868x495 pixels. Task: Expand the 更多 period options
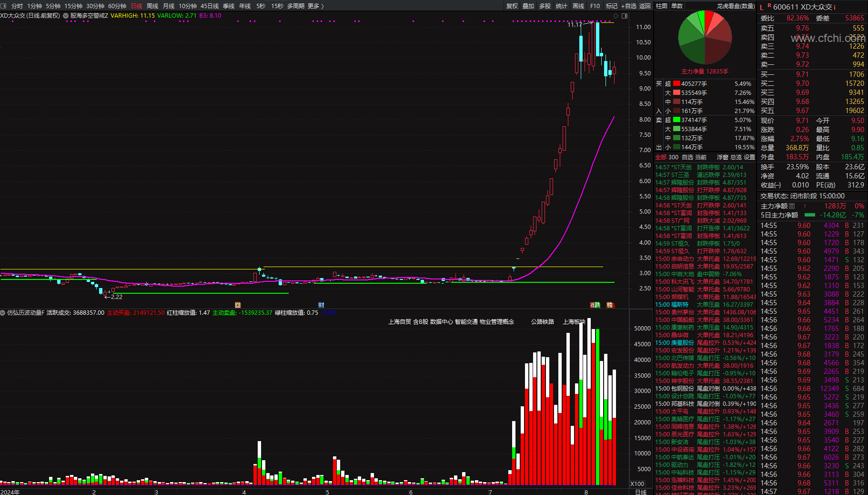316,6
